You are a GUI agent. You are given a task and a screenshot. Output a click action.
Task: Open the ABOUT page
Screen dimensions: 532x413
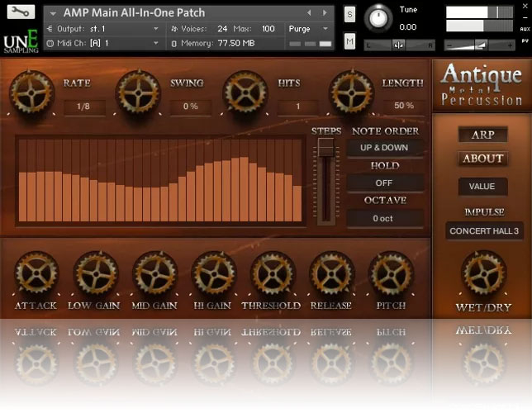pyautogui.click(x=482, y=159)
